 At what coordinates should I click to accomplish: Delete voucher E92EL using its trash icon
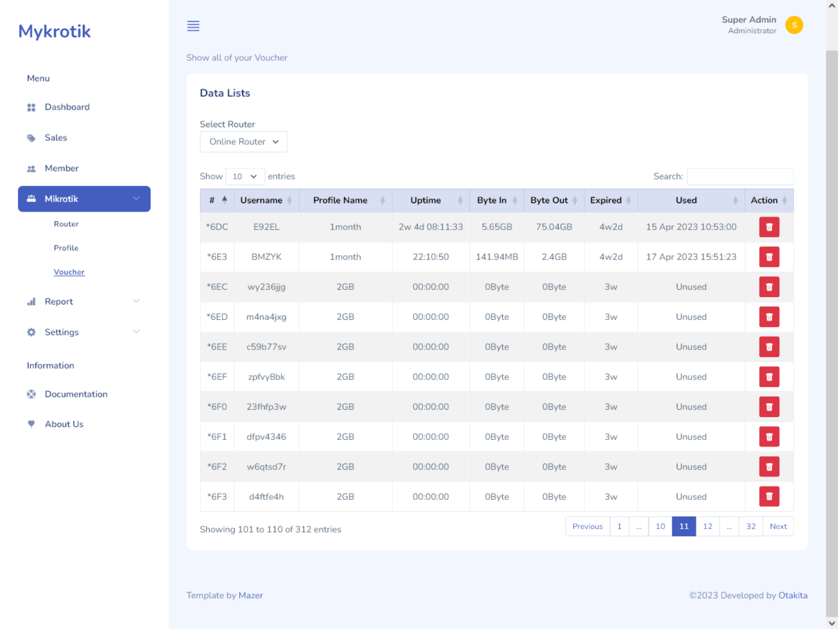click(x=769, y=227)
